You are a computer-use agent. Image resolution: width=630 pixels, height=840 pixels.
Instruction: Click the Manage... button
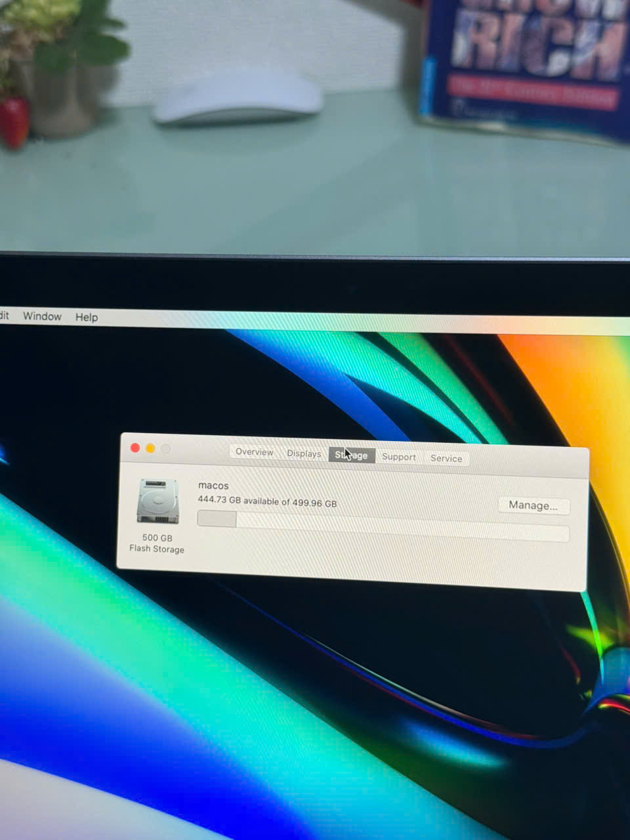click(533, 505)
